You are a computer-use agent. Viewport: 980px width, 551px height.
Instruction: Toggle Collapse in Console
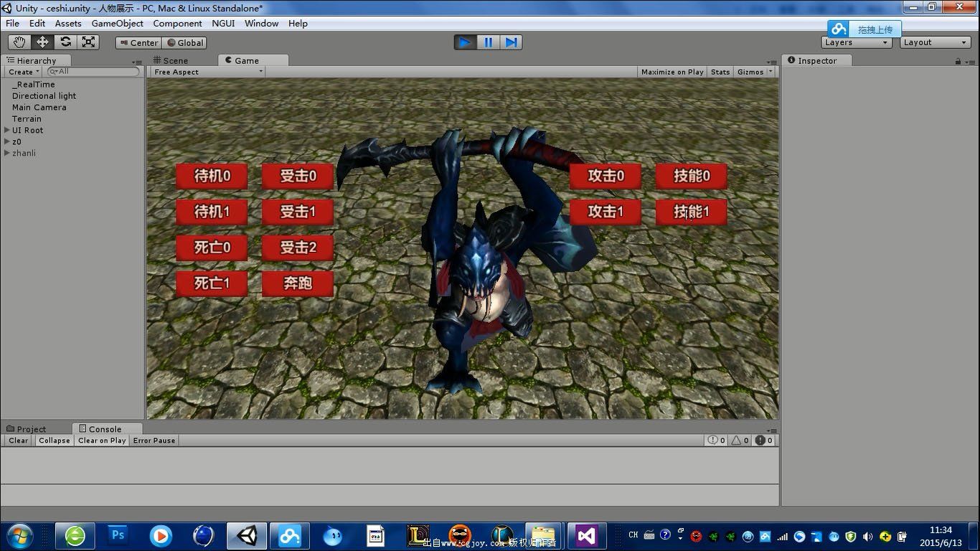click(55, 441)
